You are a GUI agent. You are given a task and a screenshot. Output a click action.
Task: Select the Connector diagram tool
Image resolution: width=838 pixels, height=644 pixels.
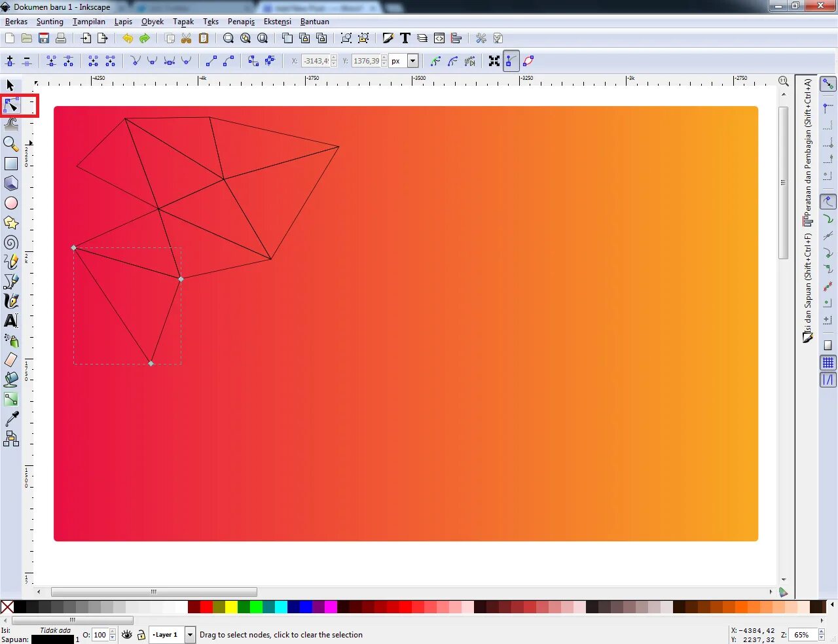click(x=10, y=438)
